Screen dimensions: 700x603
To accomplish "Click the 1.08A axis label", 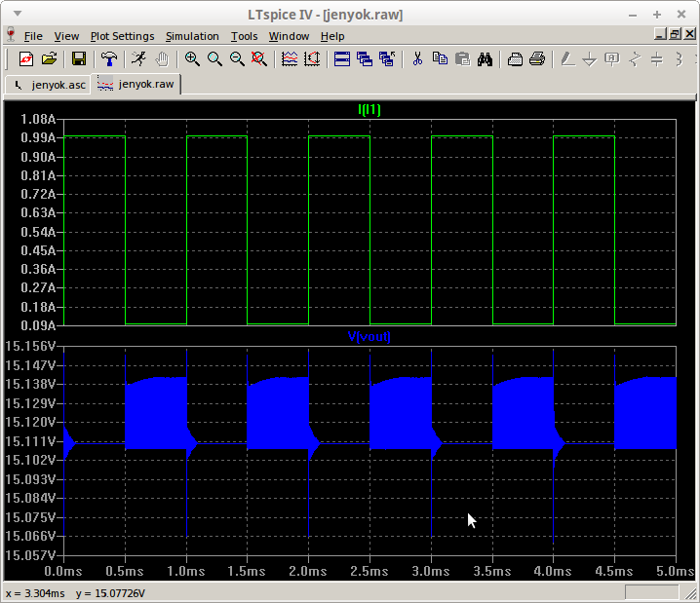I will tap(38, 120).
